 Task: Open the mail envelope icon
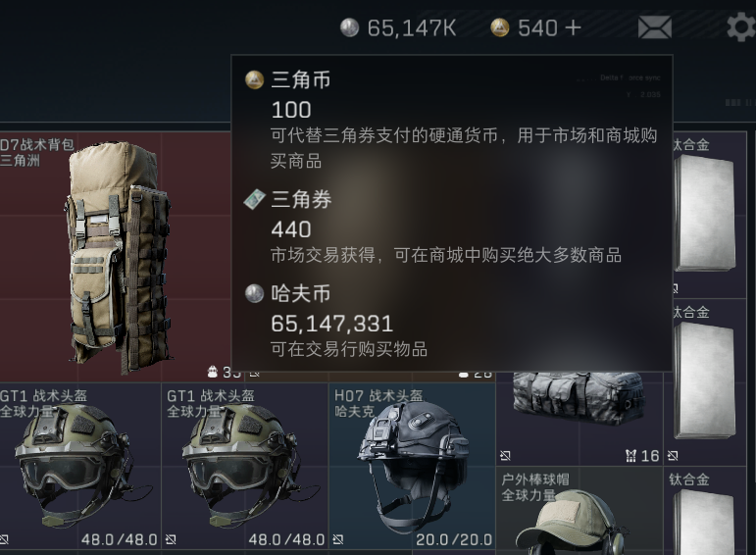coord(654,27)
